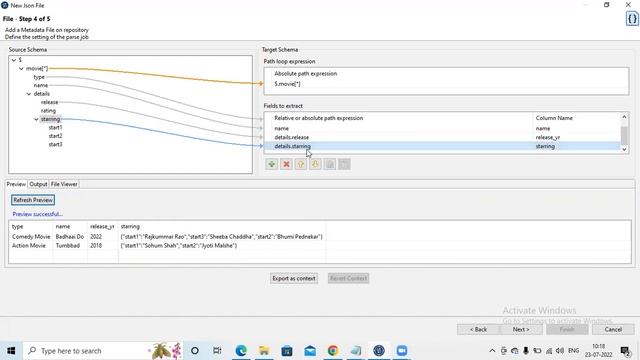Viewport: 640px width, 360px height.
Task: Click the release_yr preview column header
Action: click(102, 226)
